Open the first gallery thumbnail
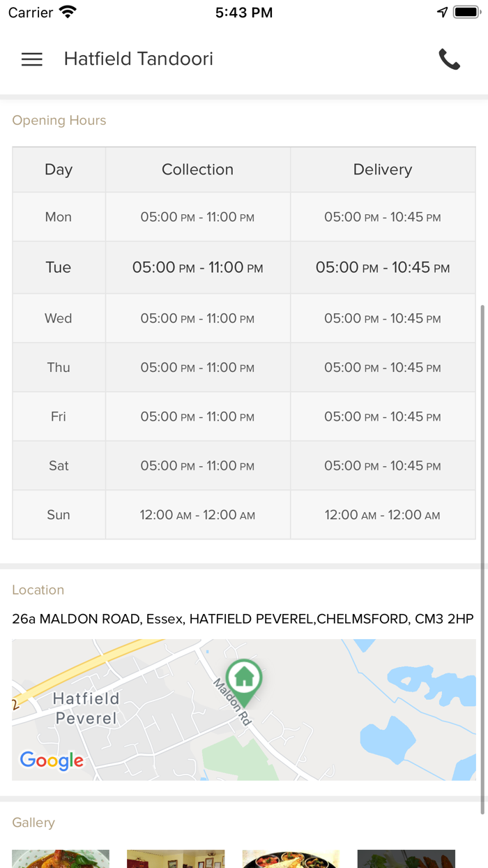Viewport: 488px width, 868px height. 61,858
